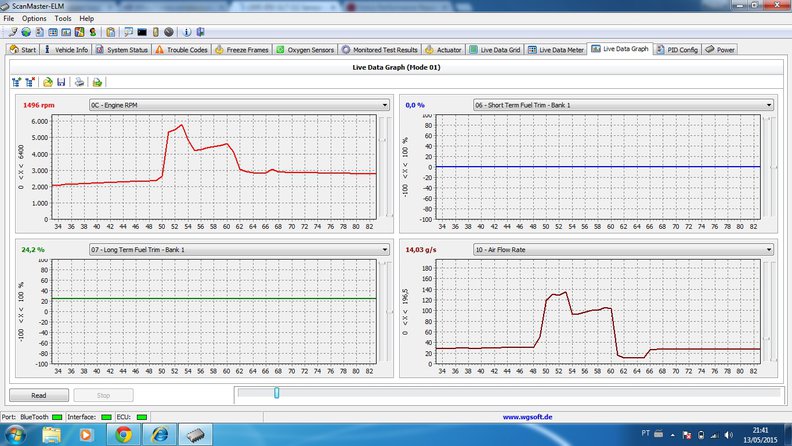The height and width of the screenshot is (446, 792).
Task: Visit the www.wgsoft.de link
Action: point(530,416)
